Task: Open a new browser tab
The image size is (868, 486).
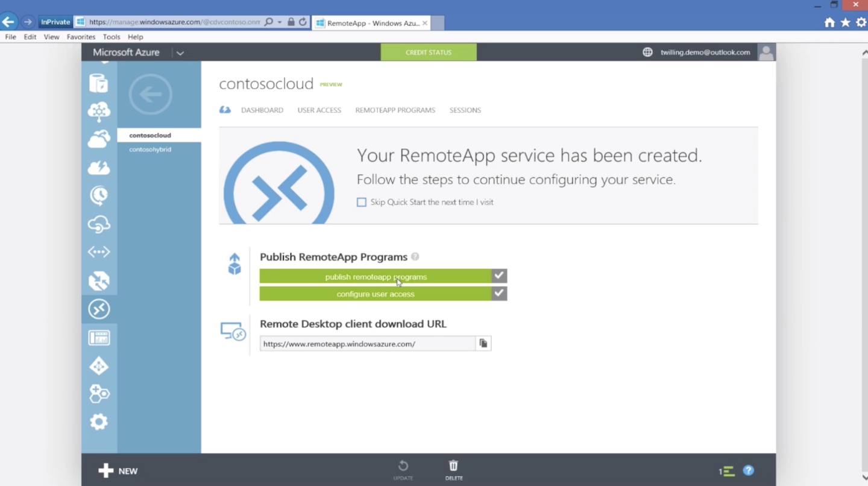Action: tap(438, 23)
